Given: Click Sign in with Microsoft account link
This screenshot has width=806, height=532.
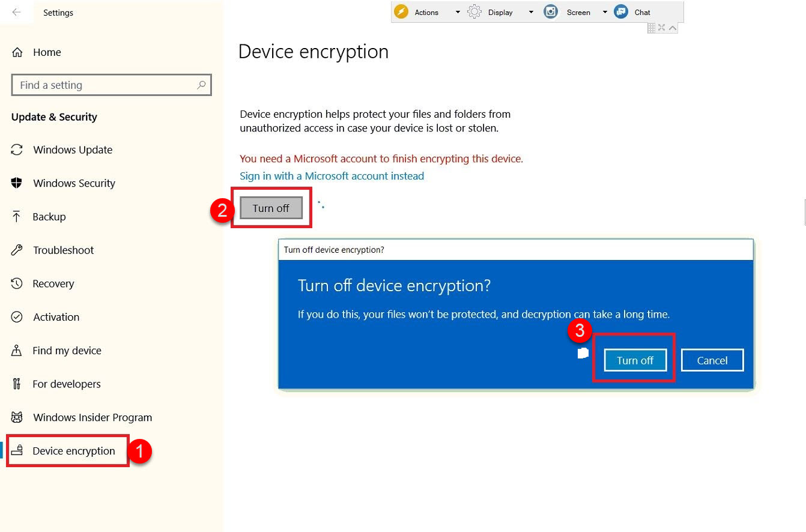Looking at the screenshot, I should 332,176.
